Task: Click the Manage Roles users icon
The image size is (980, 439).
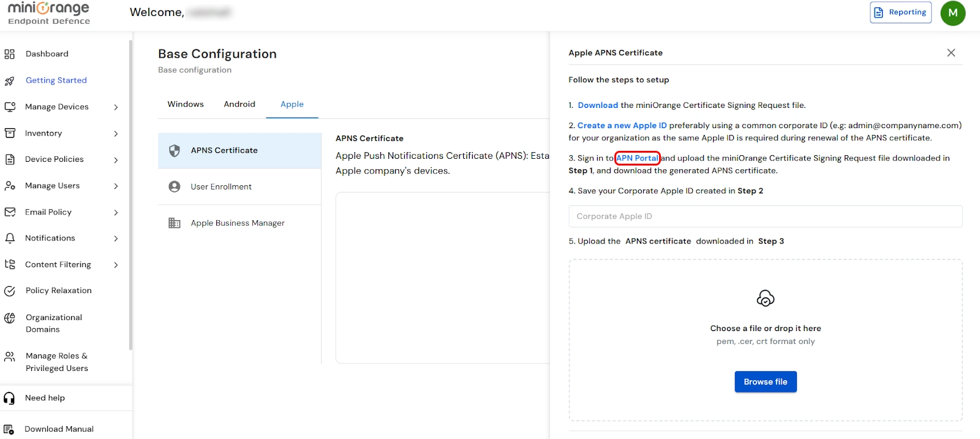Action: 10,356
